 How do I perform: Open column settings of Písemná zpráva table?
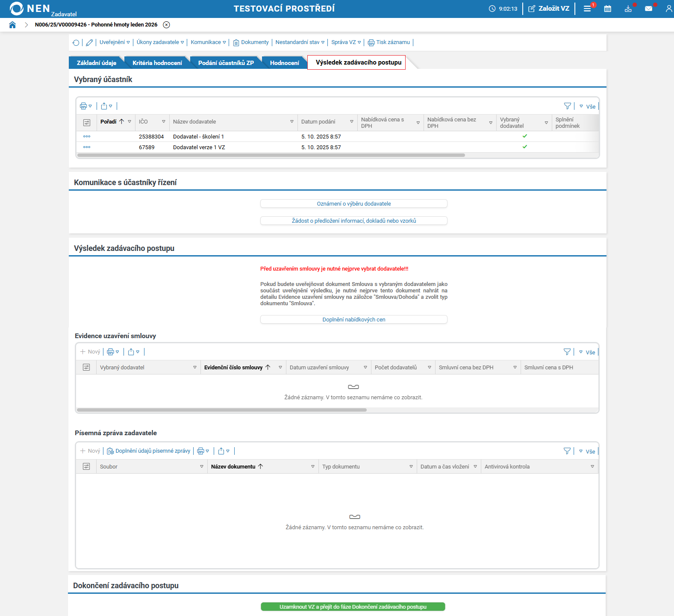[x=86, y=466]
